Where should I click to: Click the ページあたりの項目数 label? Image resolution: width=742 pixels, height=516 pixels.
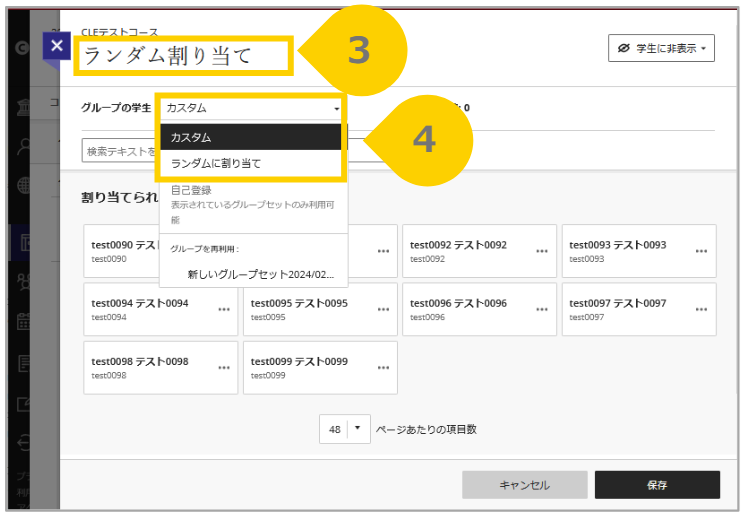[x=426, y=429]
